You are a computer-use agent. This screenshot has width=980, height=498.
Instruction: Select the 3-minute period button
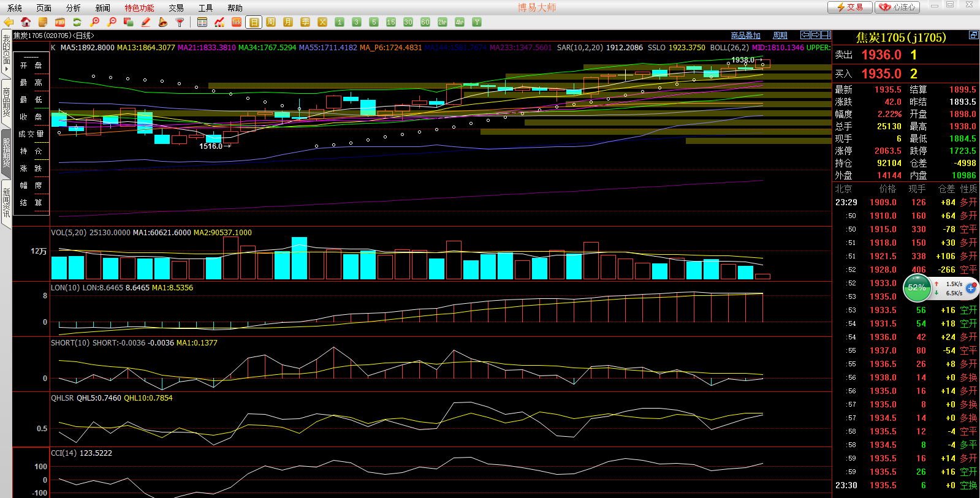(x=357, y=22)
